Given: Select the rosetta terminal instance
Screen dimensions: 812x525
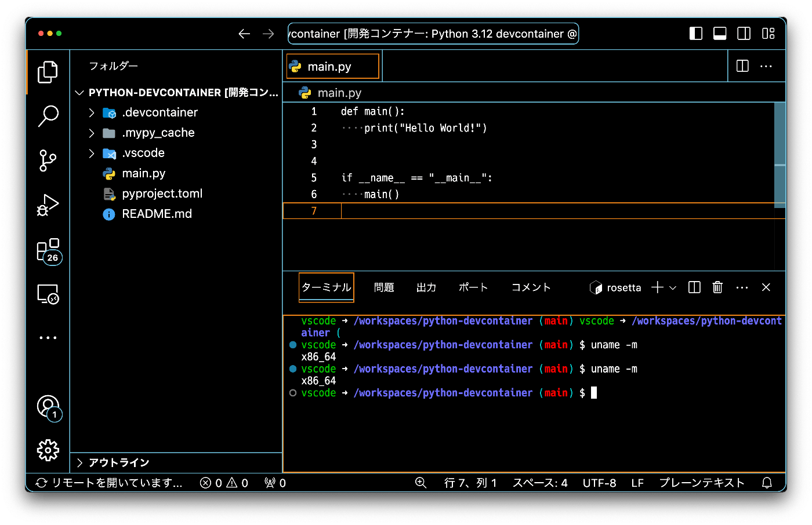Looking at the screenshot, I should pyautogui.click(x=615, y=287).
